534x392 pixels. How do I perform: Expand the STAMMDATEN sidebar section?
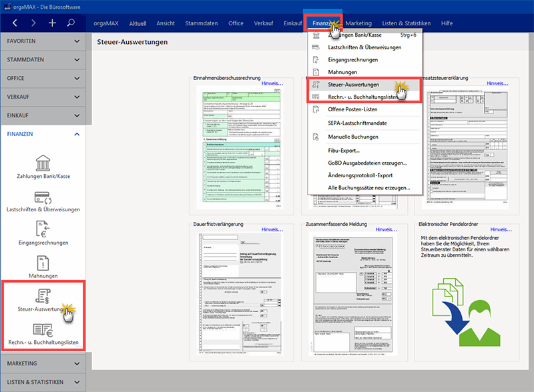pos(43,60)
